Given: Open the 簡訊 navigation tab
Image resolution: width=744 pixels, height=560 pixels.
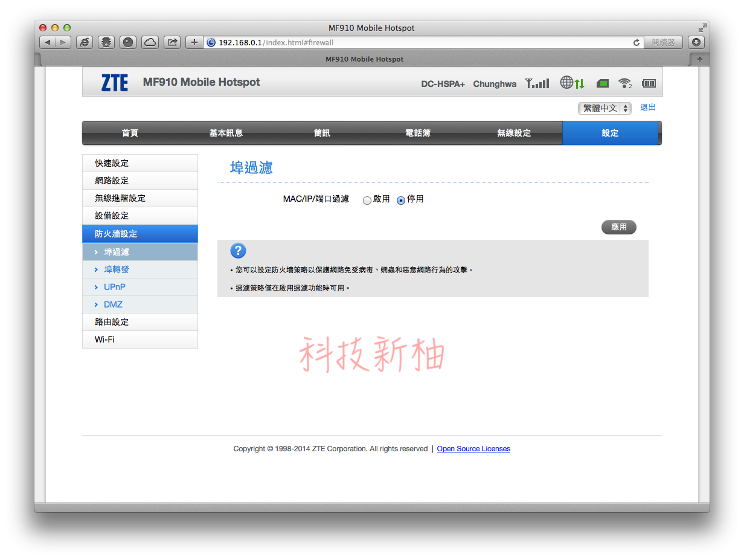Looking at the screenshot, I should point(322,133).
